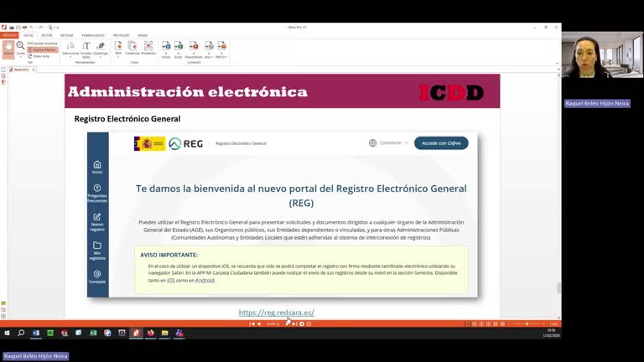
Task: Open the QuickSign tool
Action: (x=101, y=49)
